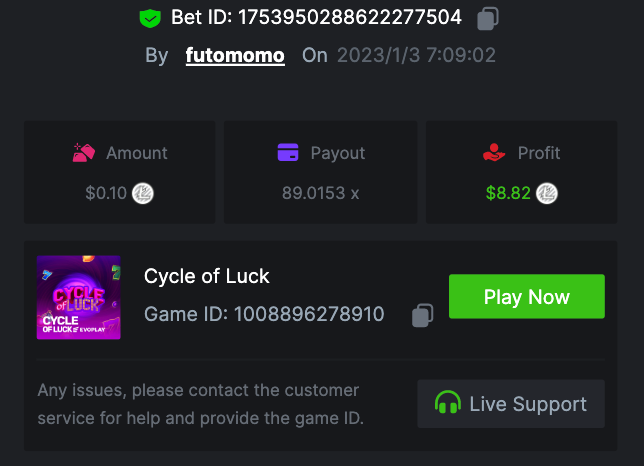Click the 89.0153 x payout value
Image resolution: width=644 pixels, height=466 pixels.
pos(320,193)
